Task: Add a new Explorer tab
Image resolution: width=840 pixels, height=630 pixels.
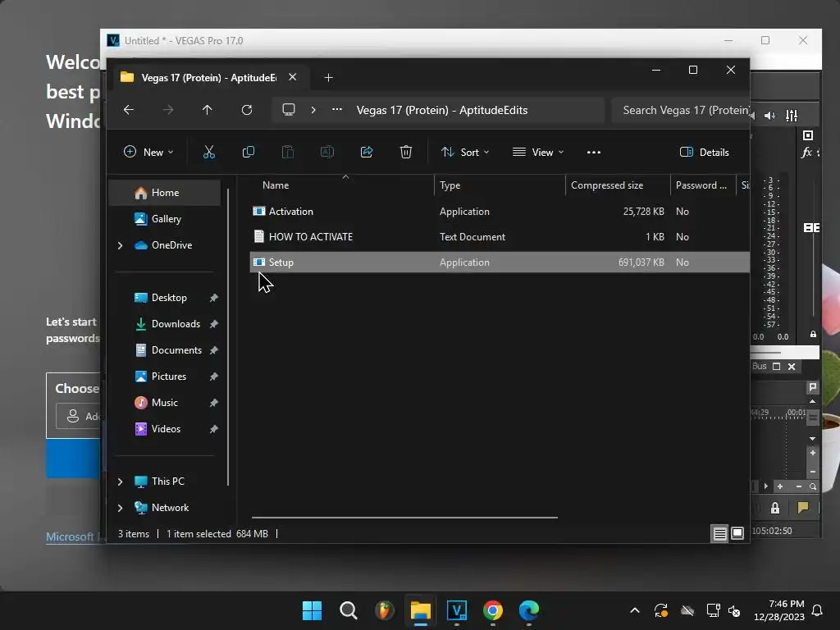Action: pyautogui.click(x=328, y=78)
